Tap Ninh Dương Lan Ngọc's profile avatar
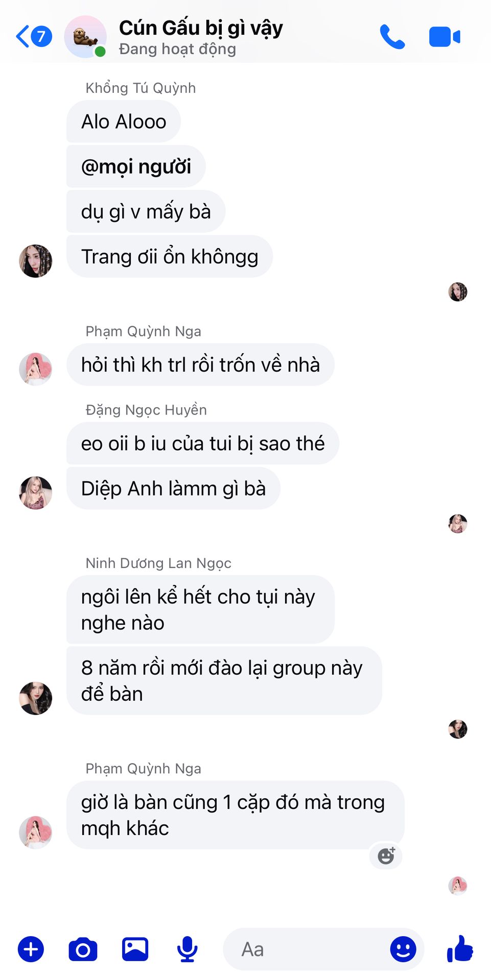The width and height of the screenshot is (491, 980). pyautogui.click(x=35, y=698)
